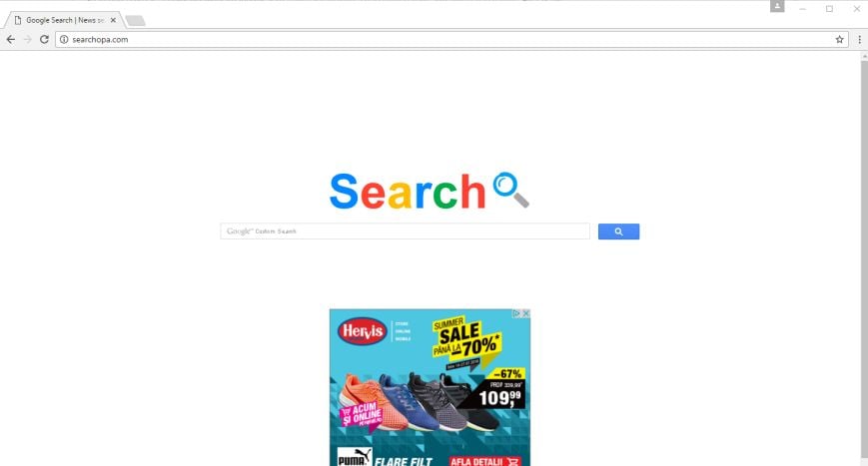868x466 pixels.
Task: Close the Hervis ad with the X
Action: 525,313
